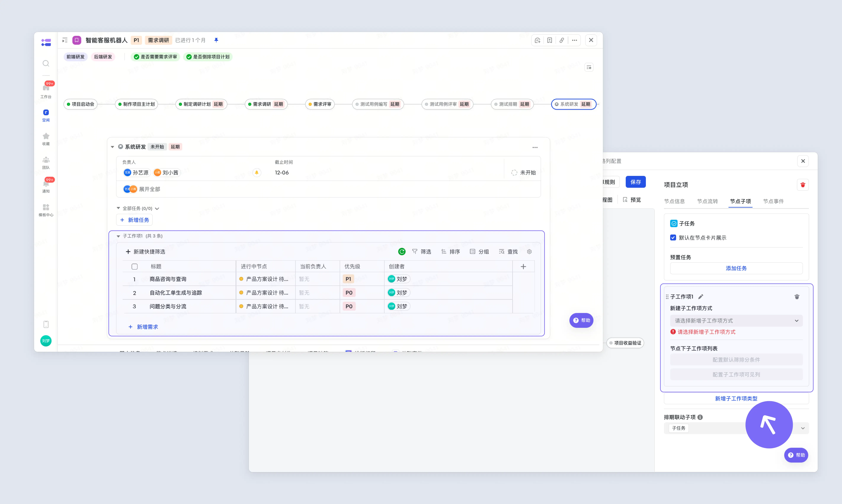This screenshot has height=504, width=842.
Task: Click the pin icon after 已进行1个月
Action: pyautogui.click(x=216, y=40)
